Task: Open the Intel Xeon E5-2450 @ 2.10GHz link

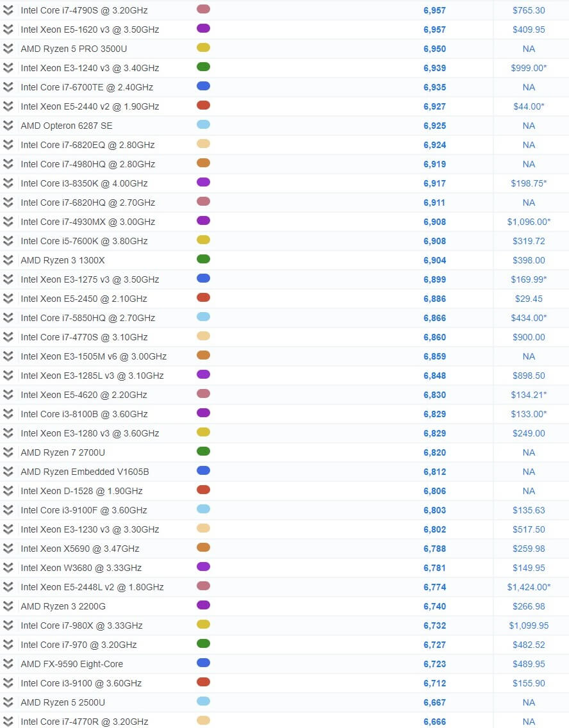Action: tap(83, 299)
